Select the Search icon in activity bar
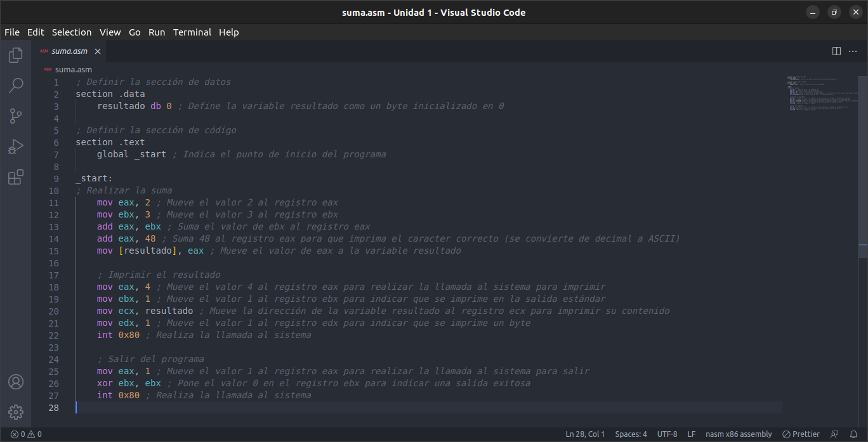The image size is (868, 442). click(x=15, y=85)
